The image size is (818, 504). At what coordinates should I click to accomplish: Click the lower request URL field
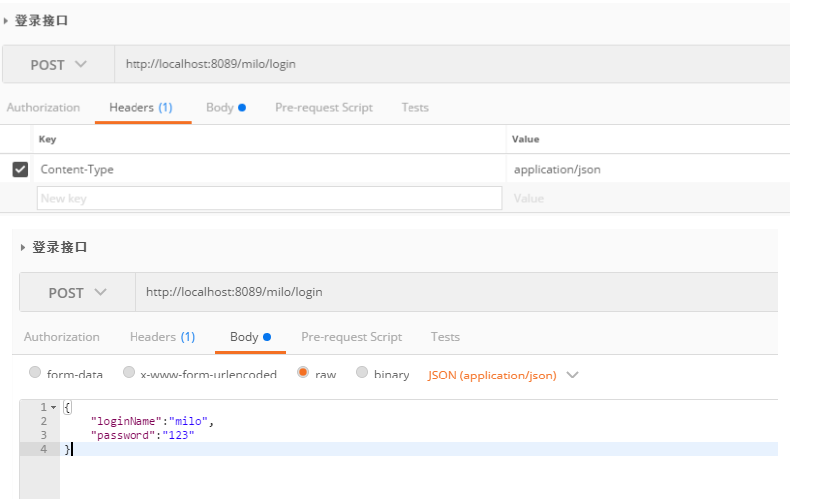coord(456,292)
